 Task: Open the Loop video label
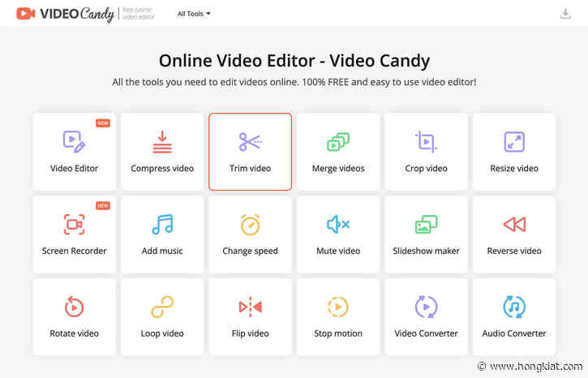pyautogui.click(x=162, y=333)
